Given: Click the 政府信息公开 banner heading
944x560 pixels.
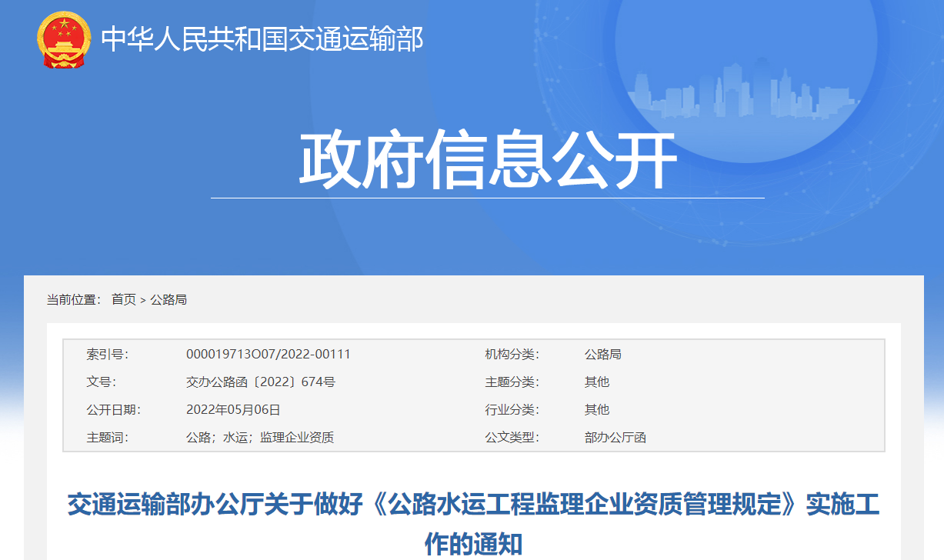Looking at the screenshot, I should [487, 161].
